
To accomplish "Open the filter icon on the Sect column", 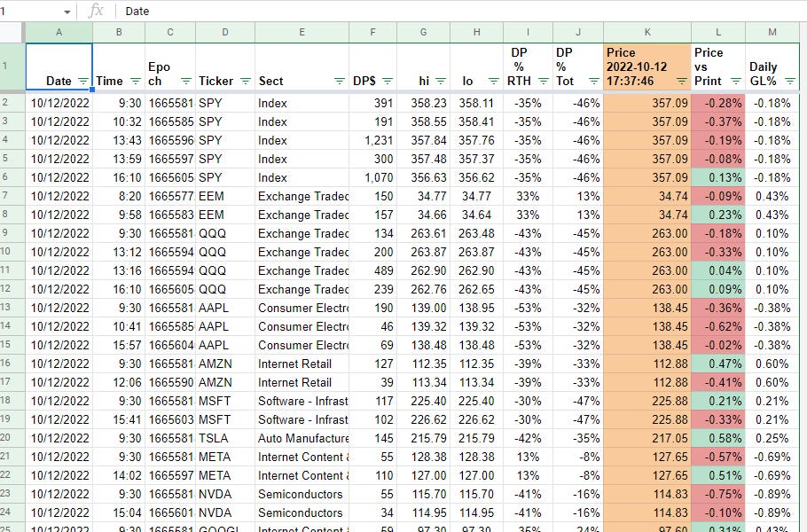I will click(x=339, y=81).
